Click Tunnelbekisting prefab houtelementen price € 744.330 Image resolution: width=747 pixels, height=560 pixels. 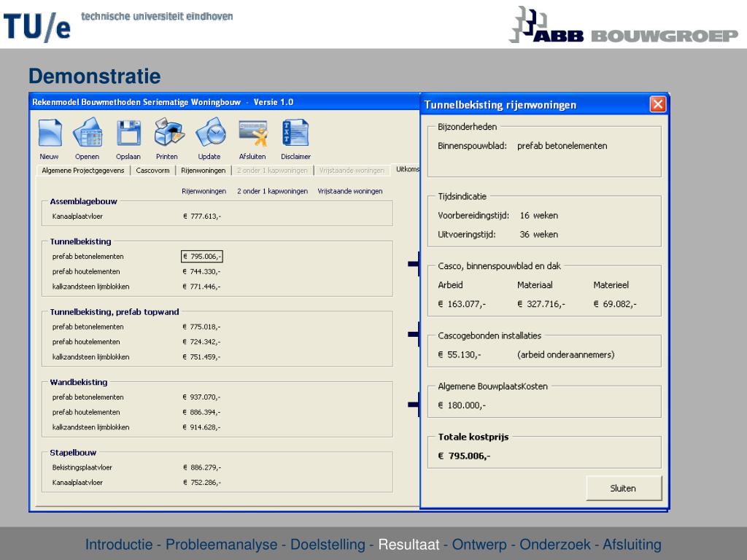click(x=202, y=271)
